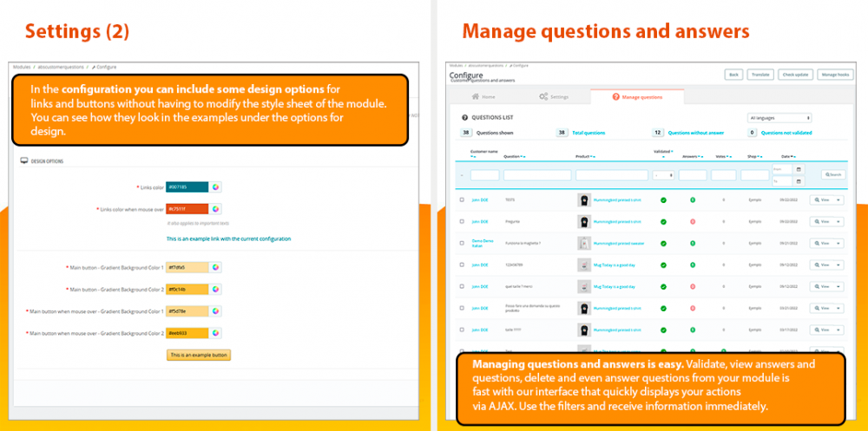Open color wheel for Links color when mouse over
The height and width of the screenshot is (431, 868).
click(215, 209)
